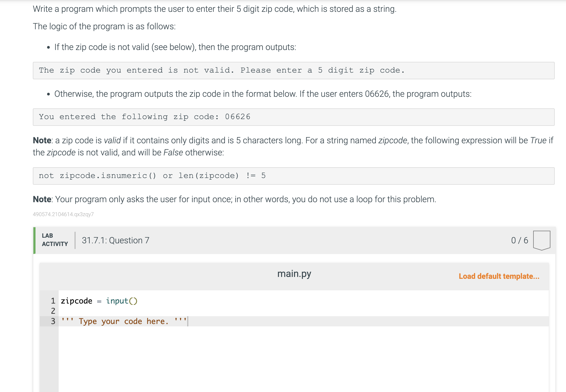Image resolution: width=566 pixels, height=392 pixels.
Task: Click the gray activity ID 490574.2104614.qx3zqy7
Action: pos(63,214)
